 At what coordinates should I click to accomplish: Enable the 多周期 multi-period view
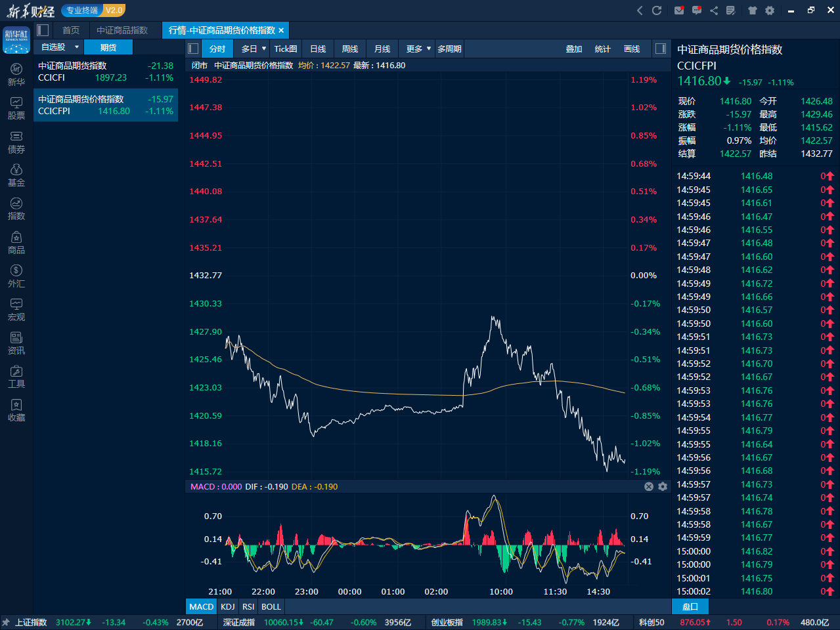(x=449, y=48)
